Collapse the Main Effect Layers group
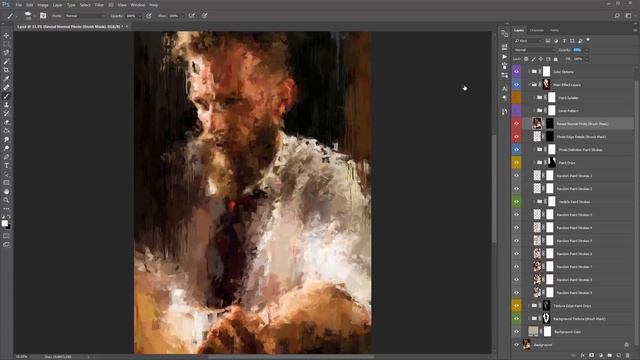This screenshot has width=640, height=360. click(x=529, y=84)
